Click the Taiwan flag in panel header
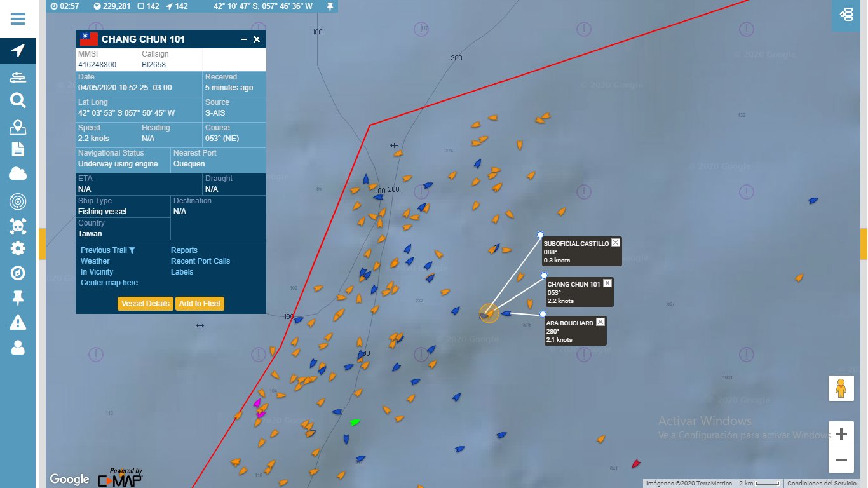The width and height of the screenshot is (868, 488). click(x=89, y=39)
